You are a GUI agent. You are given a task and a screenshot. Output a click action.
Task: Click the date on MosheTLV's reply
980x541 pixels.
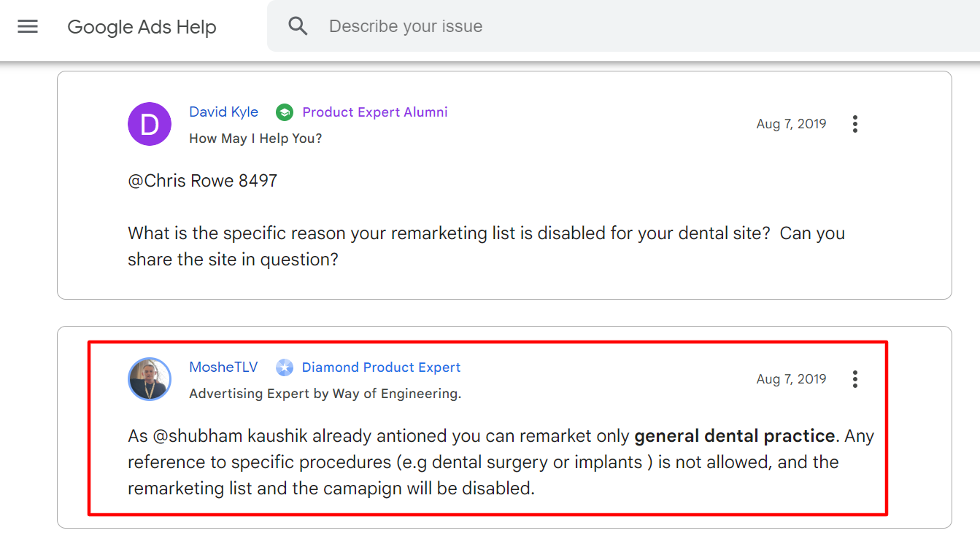click(x=791, y=379)
